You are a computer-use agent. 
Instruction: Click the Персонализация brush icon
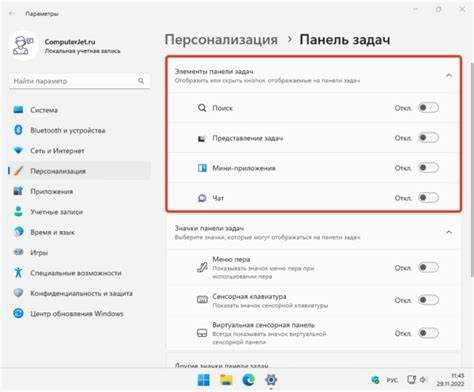click(x=18, y=171)
